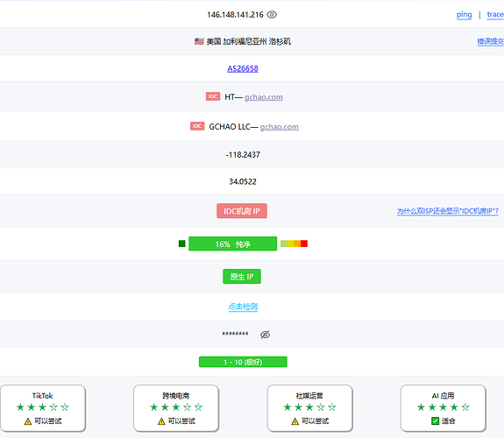Open the gchao.com link next to GCHAO LLC
Image resolution: width=504 pixels, height=438 pixels.
pos(280,127)
